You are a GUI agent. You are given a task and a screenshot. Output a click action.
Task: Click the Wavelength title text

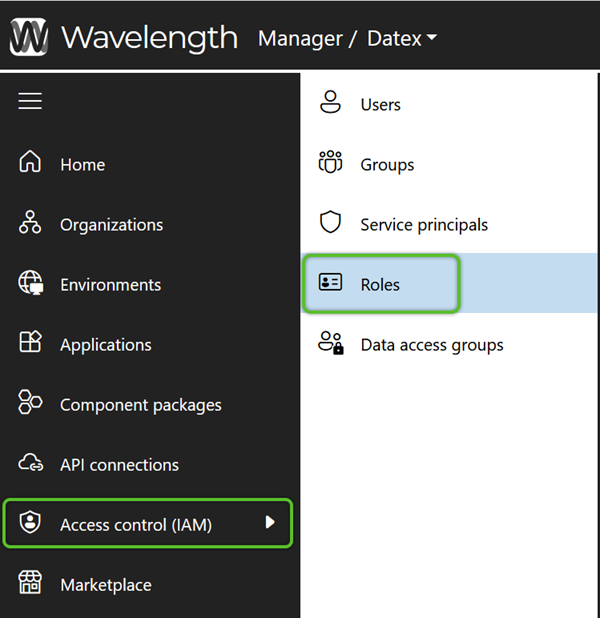pos(149,38)
